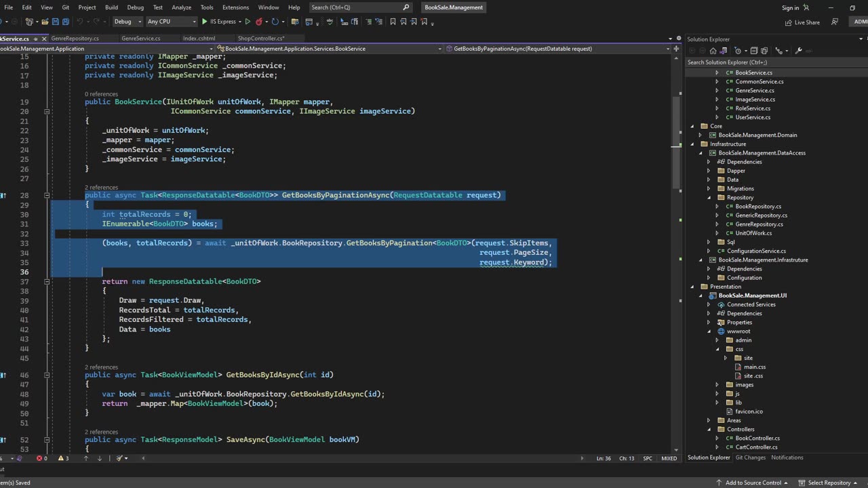The height and width of the screenshot is (488, 868).
Task: Open the Analyze menu
Action: pos(181,7)
